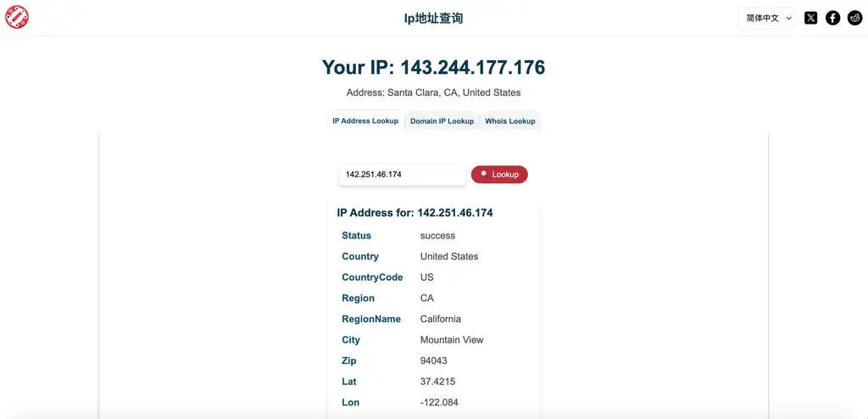Image resolution: width=868 pixels, height=419 pixels.
Task: Switch to the Whois Lookup tab
Action: coord(509,121)
